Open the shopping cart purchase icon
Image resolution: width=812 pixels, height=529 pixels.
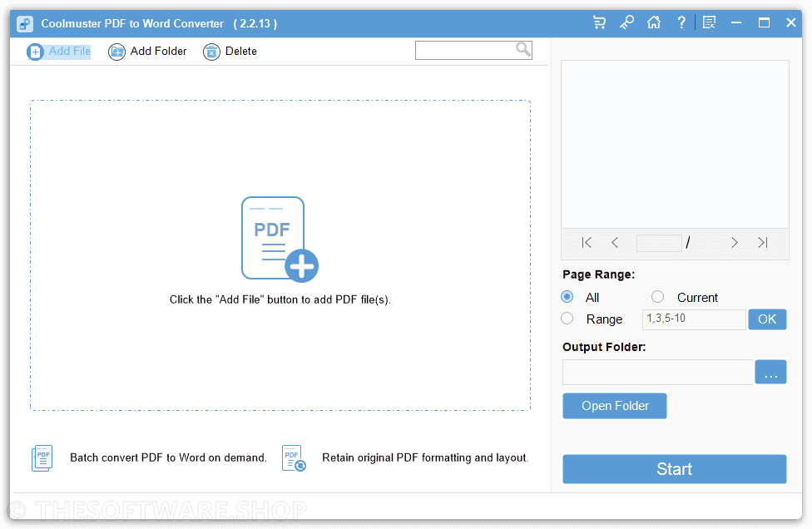tap(599, 22)
